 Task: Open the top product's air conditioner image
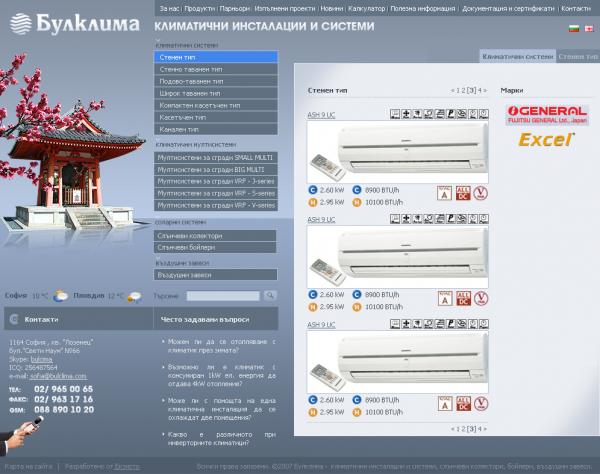(x=398, y=152)
